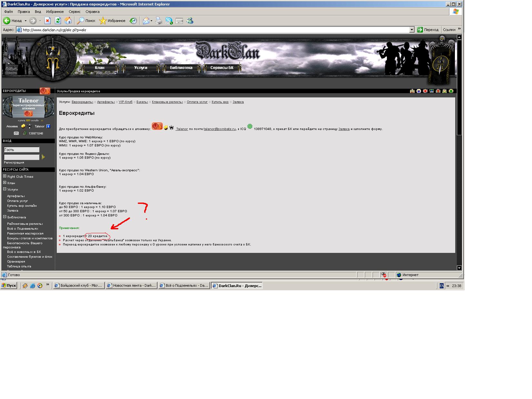Open the Messenger people icon
The width and height of the screenshot is (532, 399).
tap(190, 21)
